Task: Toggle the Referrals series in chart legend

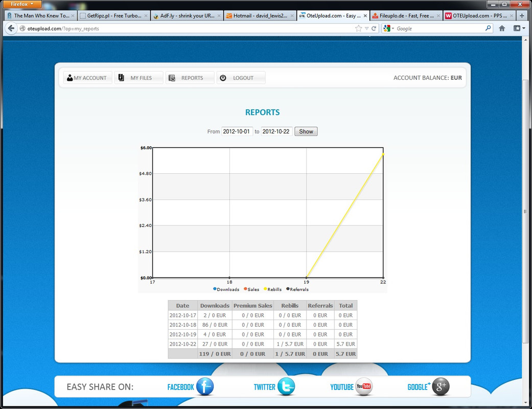Action: pos(297,289)
